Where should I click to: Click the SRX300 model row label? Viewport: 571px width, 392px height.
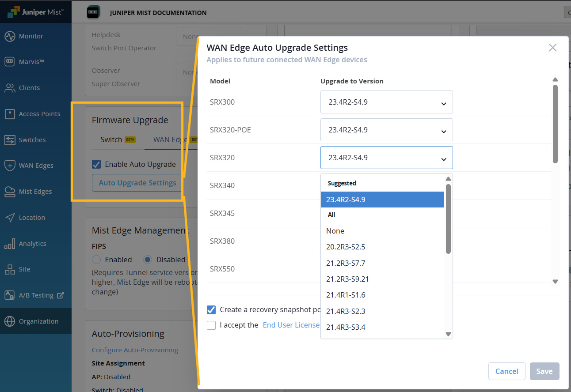[x=222, y=102]
